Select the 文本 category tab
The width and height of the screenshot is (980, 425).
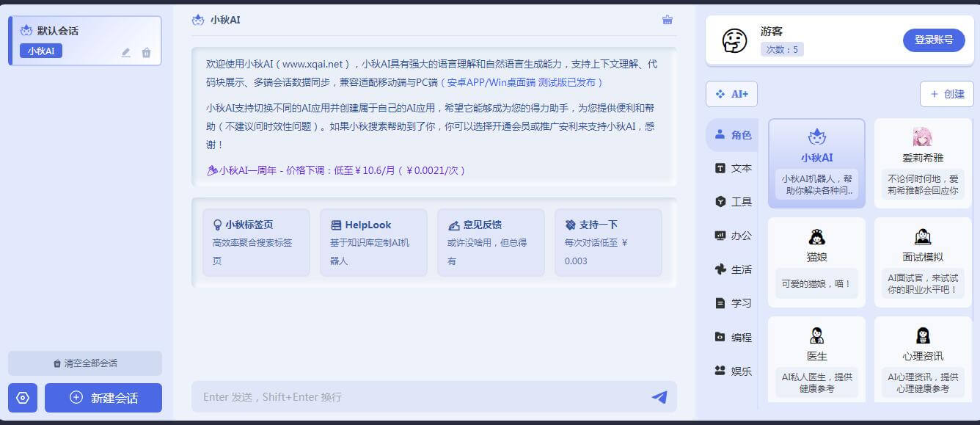(732, 168)
